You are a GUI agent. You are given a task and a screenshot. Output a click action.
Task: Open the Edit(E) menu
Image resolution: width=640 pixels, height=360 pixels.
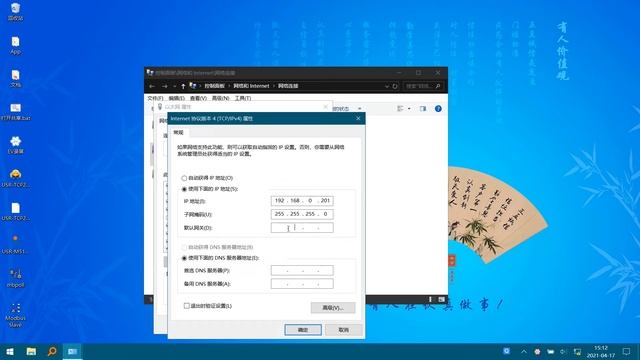[176, 98]
